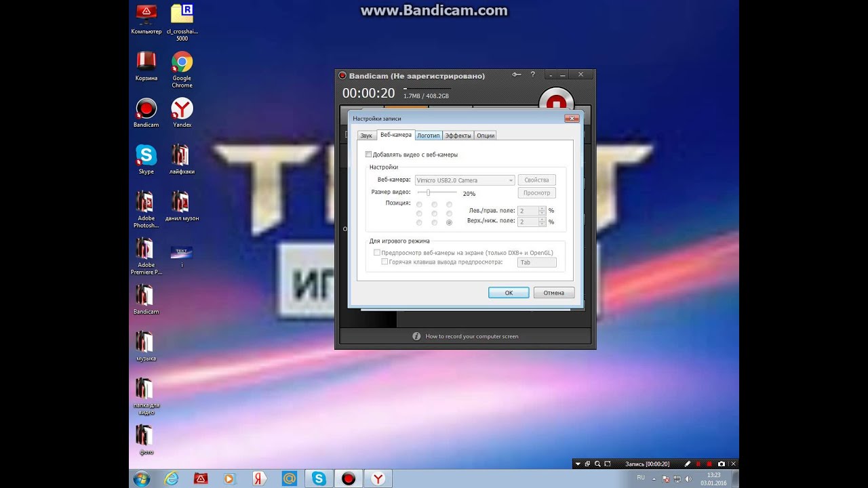Toggle Горячая клавиша вывода предпросмотра checkbox

tap(384, 262)
